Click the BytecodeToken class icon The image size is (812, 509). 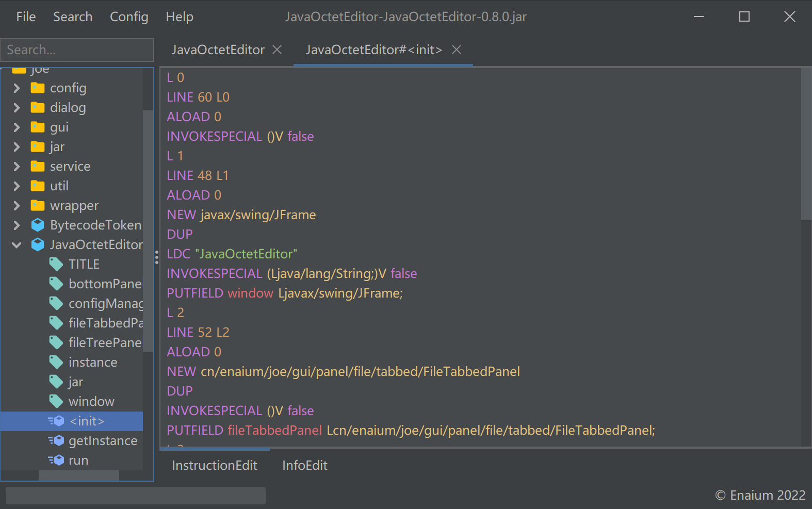38,225
